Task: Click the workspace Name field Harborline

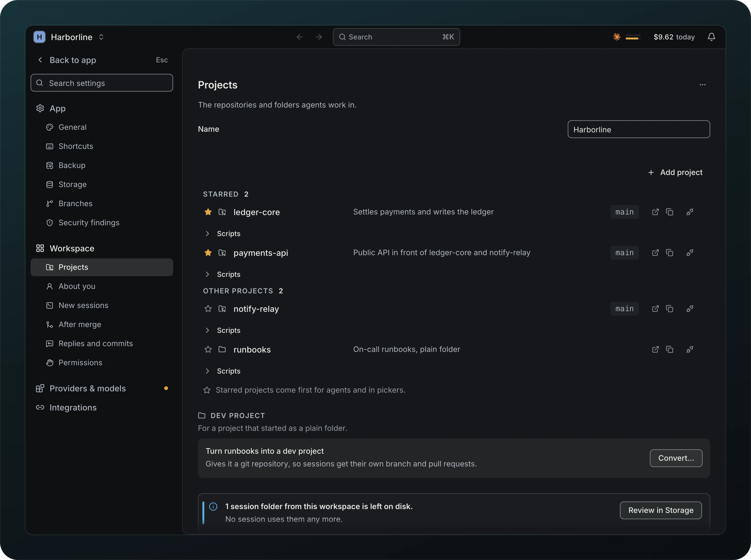Action: (639, 129)
